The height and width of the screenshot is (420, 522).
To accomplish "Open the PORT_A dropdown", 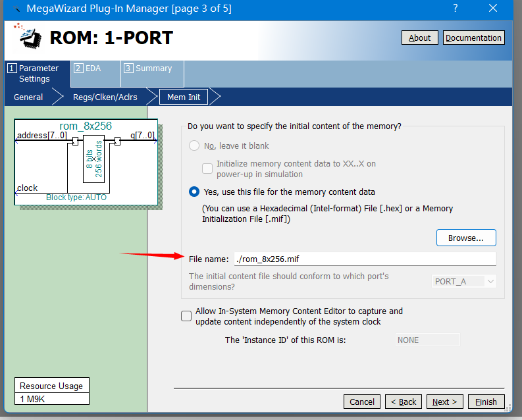I will (463, 282).
